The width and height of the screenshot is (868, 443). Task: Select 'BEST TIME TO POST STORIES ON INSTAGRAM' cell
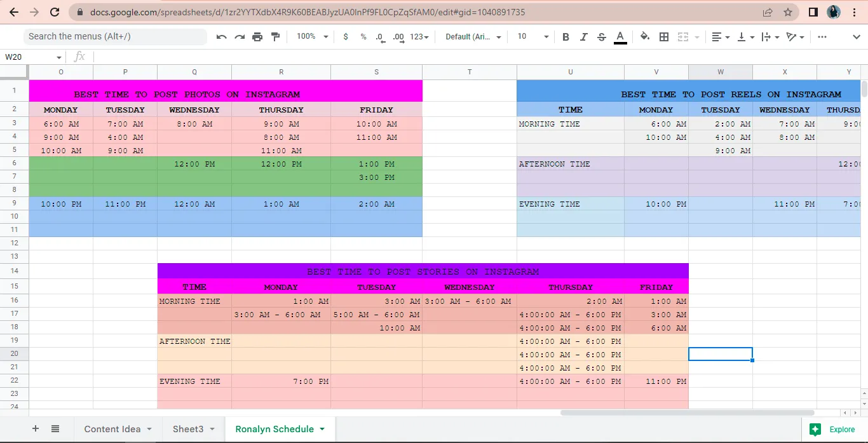tap(423, 271)
